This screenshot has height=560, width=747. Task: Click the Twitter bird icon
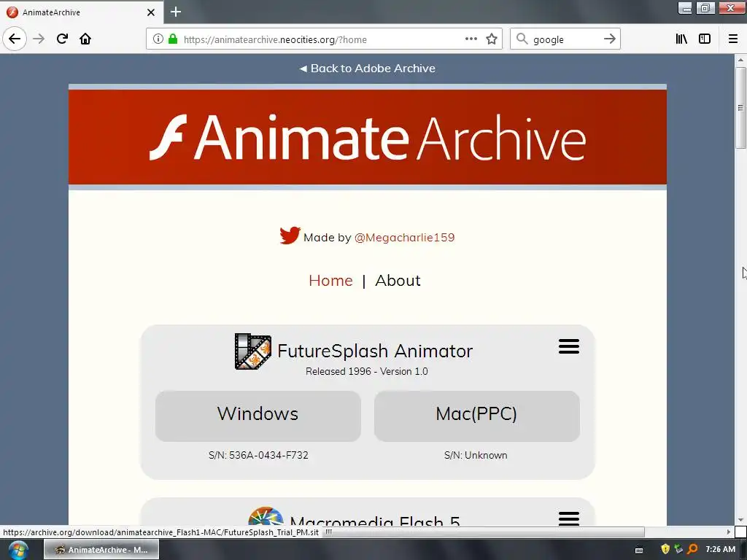tap(290, 236)
